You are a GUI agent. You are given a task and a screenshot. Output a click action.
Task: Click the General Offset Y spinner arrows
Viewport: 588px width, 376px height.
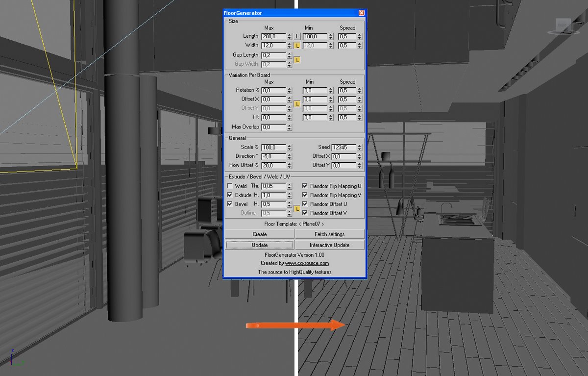click(x=360, y=165)
